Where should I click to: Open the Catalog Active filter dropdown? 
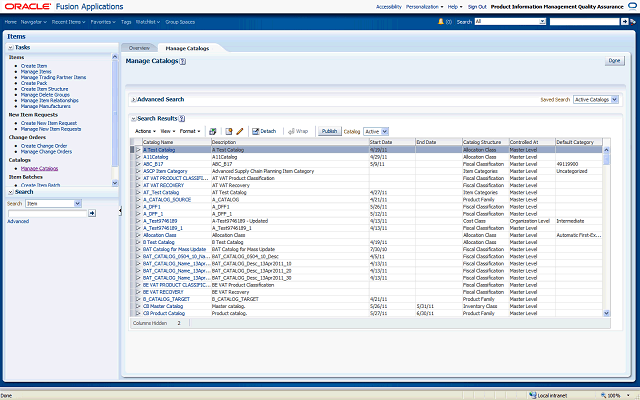(x=376, y=131)
